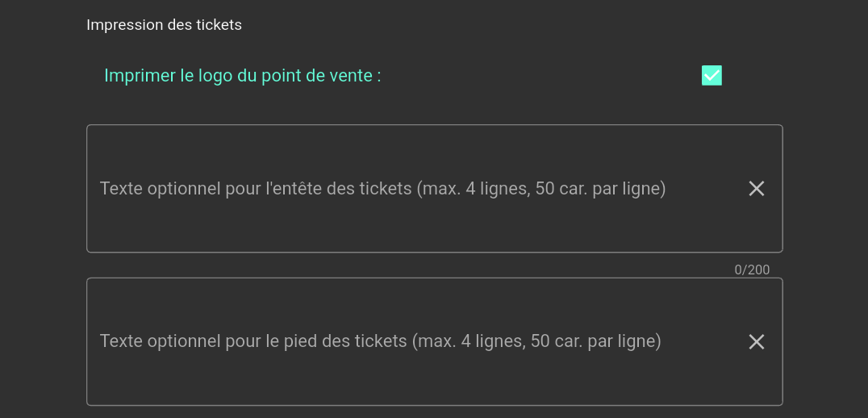Clear the ticket footer text field
This screenshot has height=418, width=868.
[x=756, y=342]
